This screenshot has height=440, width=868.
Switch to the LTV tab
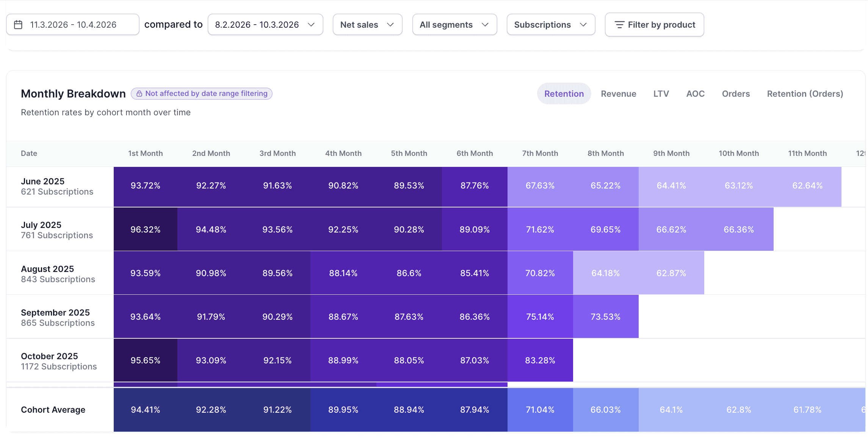tap(661, 94)
